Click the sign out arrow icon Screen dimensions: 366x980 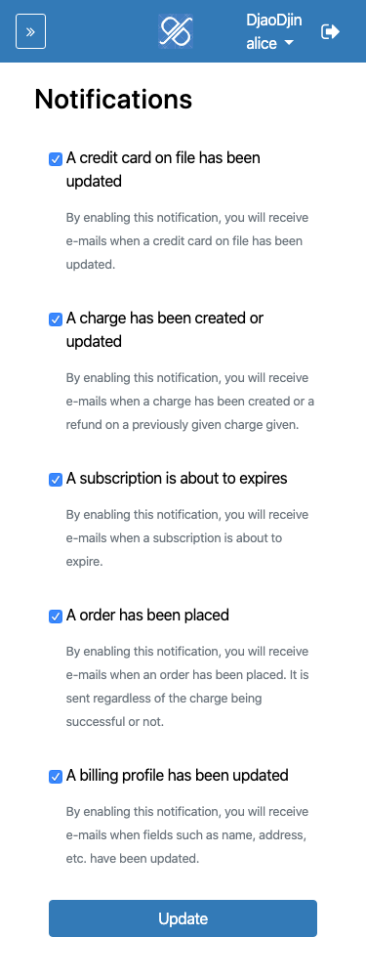331,31
